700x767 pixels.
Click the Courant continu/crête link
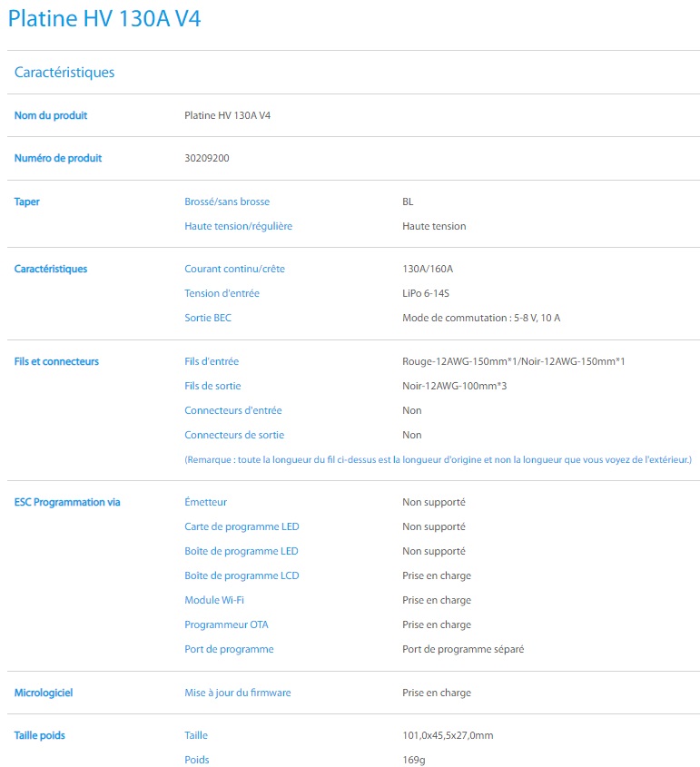pyautogui.click(x=234, y=269)
